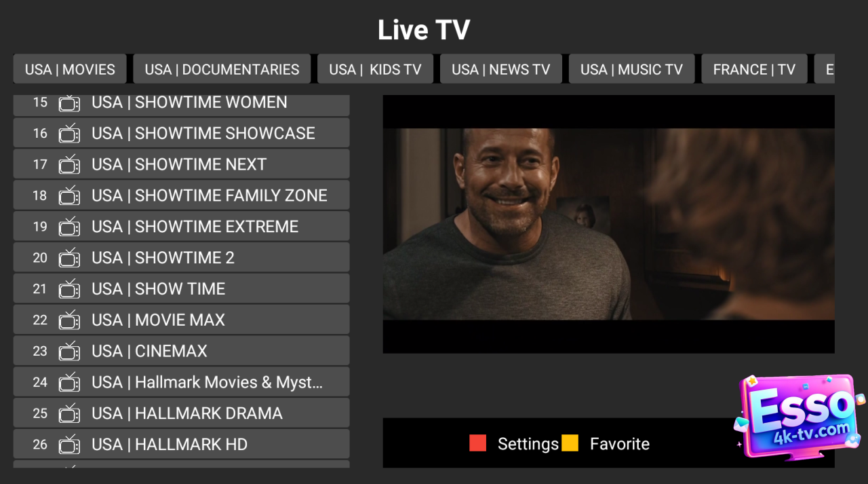Play channel 24 Hallmark Movies & Mysteries
The image size is (868, 484).
tap(207, 382)
